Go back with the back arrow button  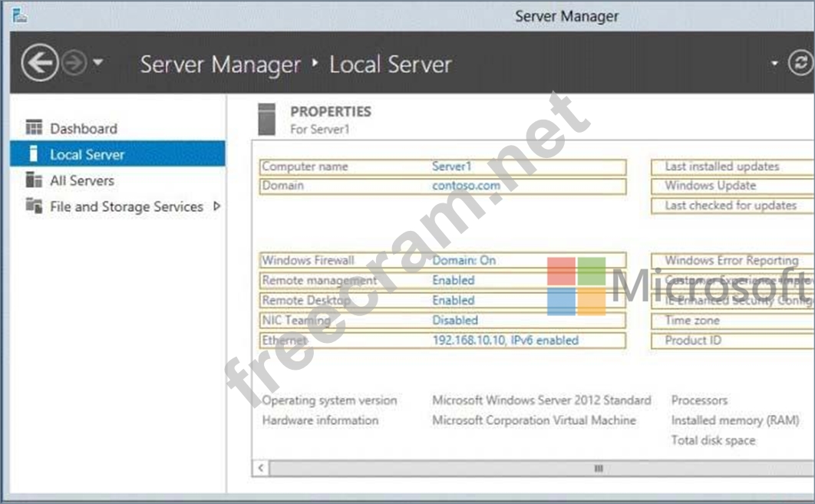[39, 63]
